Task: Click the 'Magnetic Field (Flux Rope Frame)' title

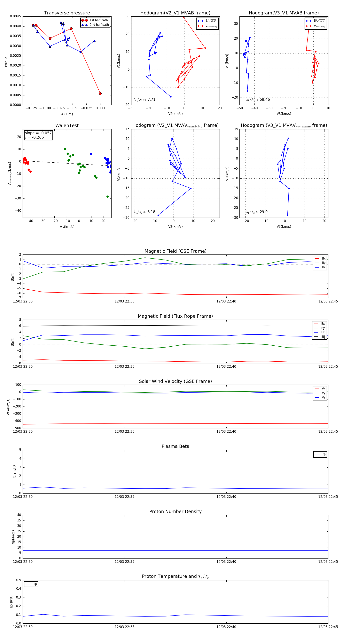Action: tap(175, 316)
